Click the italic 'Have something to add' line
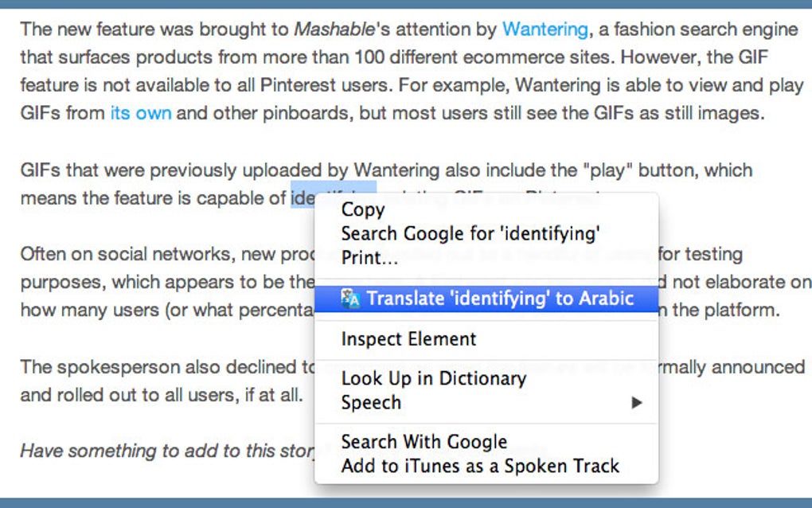812x508 pixels. pyautogui.click(x=159, y=451)
